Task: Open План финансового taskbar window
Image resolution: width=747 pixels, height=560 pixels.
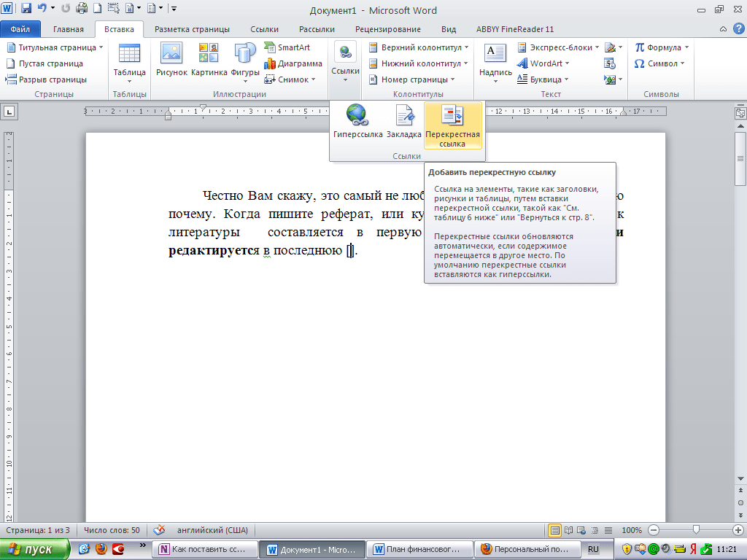Action: point(419,550)
